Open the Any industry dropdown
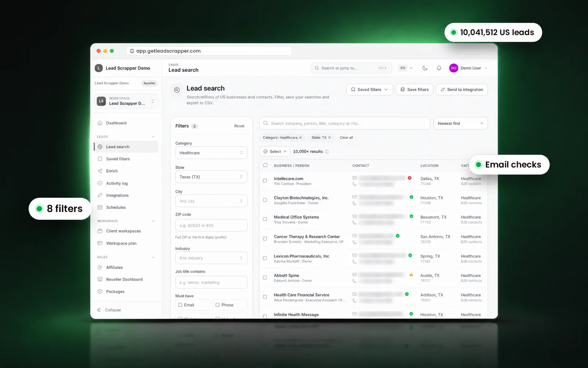The image size is (588, 368). pyautogui.click(x=211, y=258)
